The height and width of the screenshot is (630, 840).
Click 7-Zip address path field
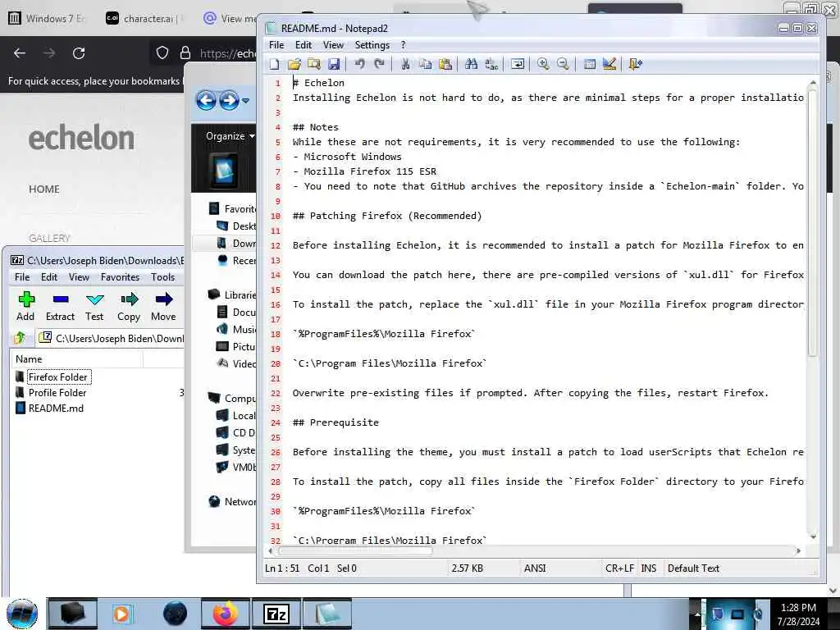(111, 338)
